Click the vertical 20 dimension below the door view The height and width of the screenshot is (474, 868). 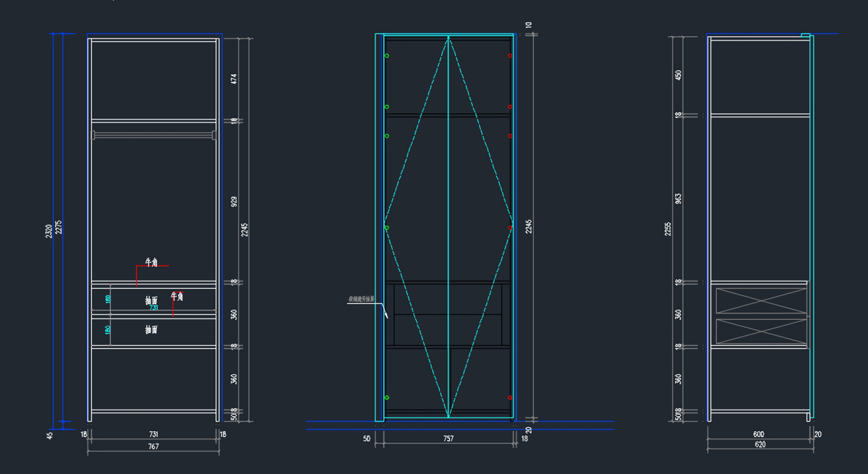[529, 431]
